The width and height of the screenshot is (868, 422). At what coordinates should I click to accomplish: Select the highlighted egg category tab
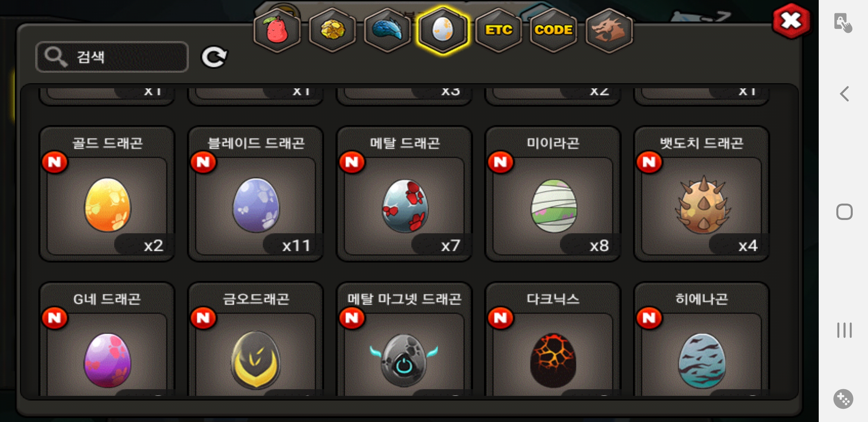coord(443,30)
